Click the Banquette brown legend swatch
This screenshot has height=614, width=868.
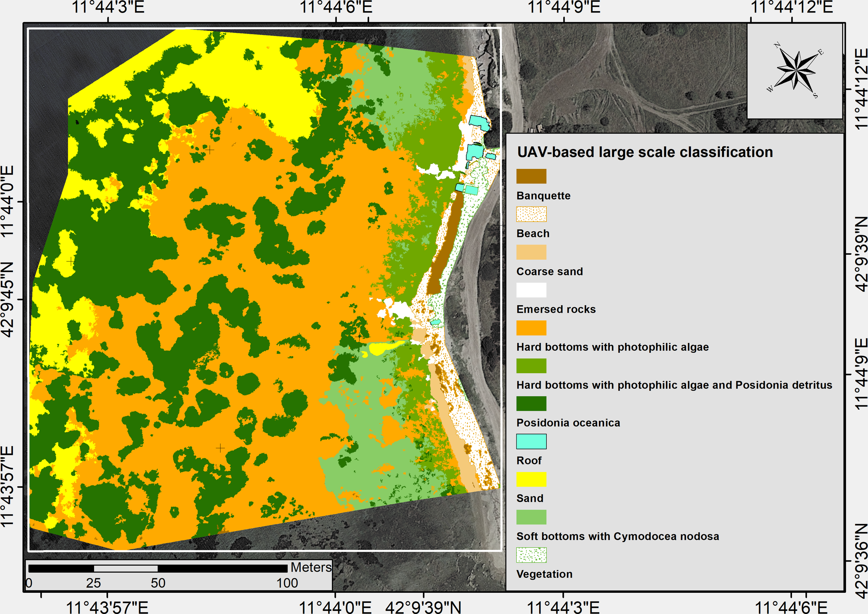pyautogui.click(x=531, y=176)
